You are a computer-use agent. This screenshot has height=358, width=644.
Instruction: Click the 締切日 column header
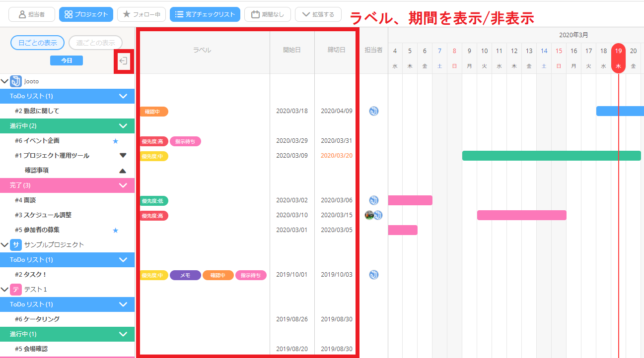(337, 50)
